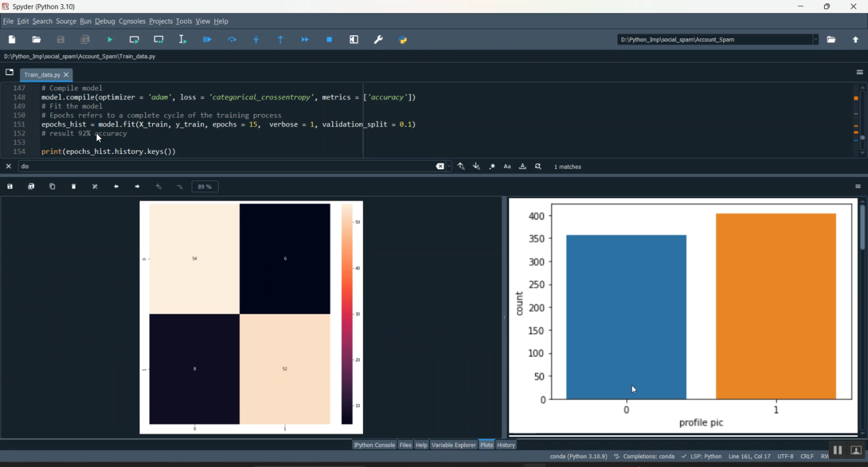The height and width of the screenshot is (467, 868).
Task: Find next match with the down arrow button
Action: [x=476, y=167]
